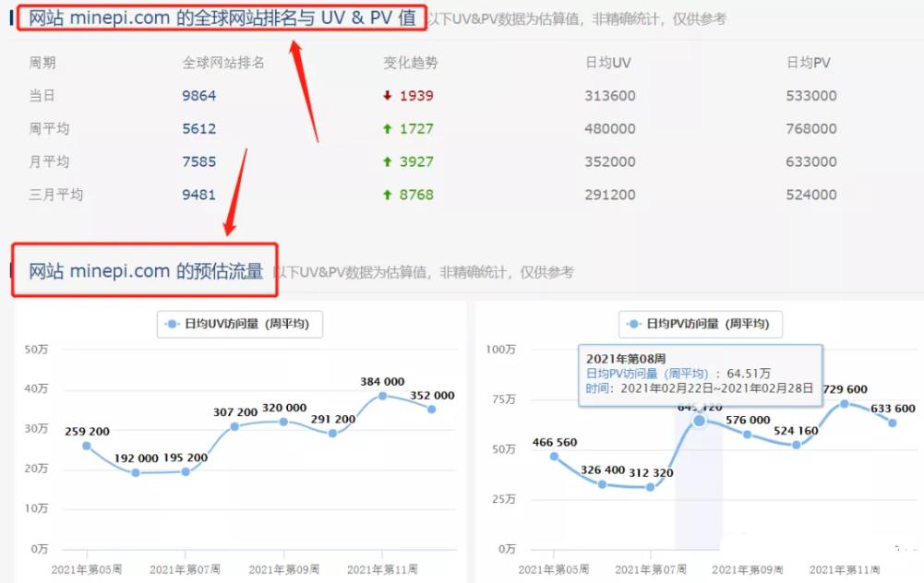This screenshot has height=583, width=924.
Task: Click the PV chart point labeled 576 000
Action: click(747, 434)
